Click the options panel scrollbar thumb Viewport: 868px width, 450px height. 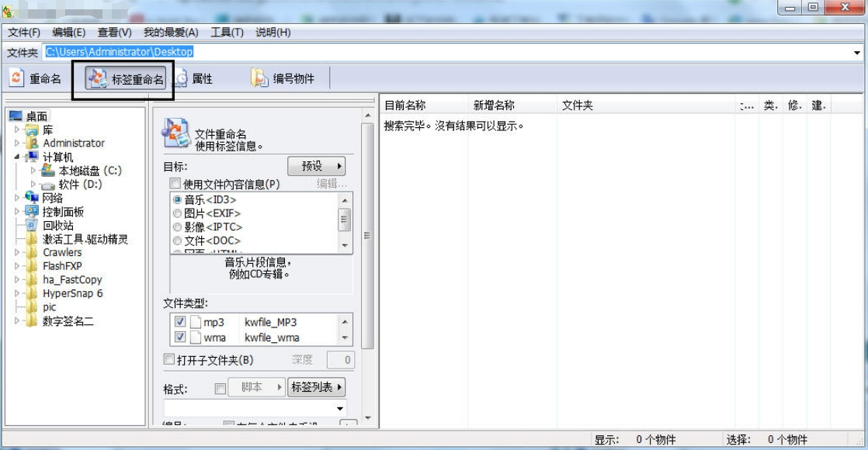tap(367, 236)
